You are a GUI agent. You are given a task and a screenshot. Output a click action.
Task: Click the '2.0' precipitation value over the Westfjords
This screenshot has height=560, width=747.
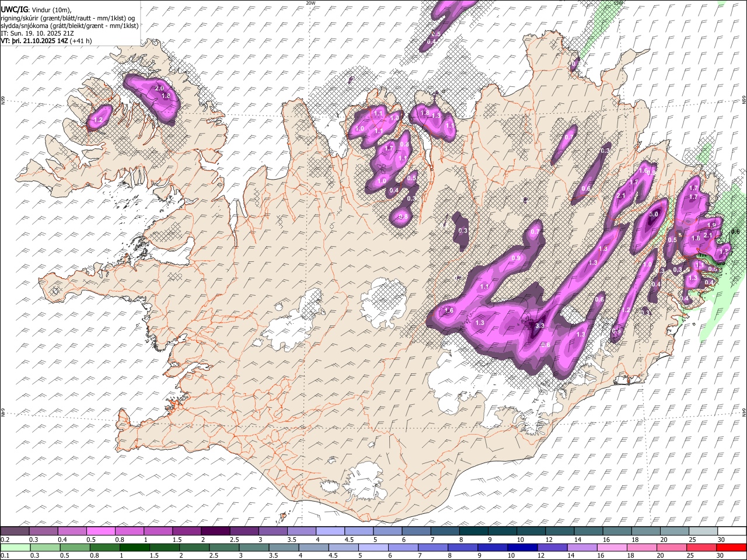[159, 88]
